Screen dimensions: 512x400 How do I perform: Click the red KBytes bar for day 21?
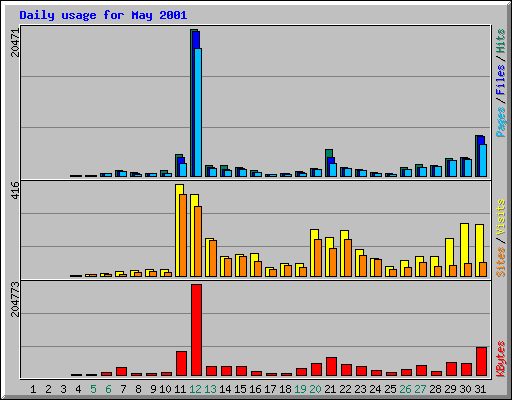click(331, 367)
